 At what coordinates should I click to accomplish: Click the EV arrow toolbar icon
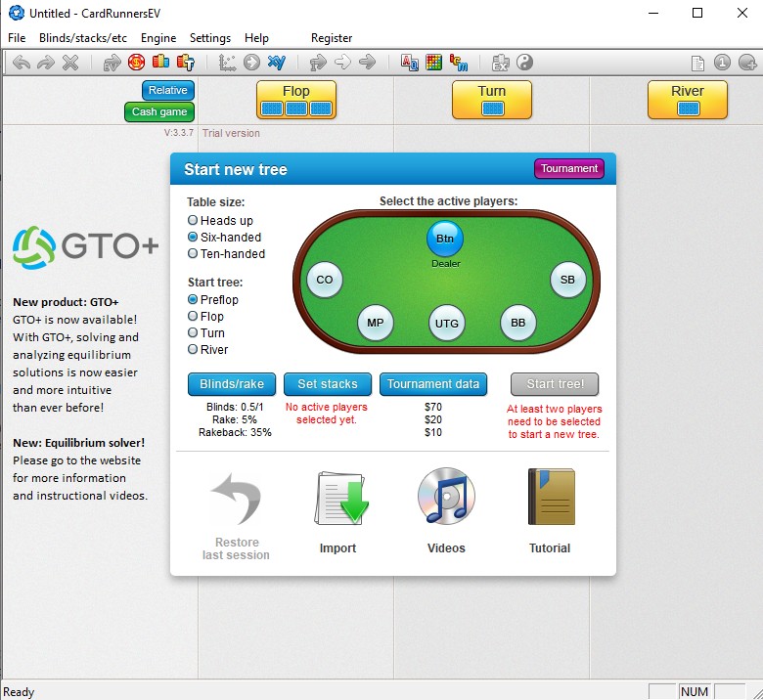click(112, 63)
